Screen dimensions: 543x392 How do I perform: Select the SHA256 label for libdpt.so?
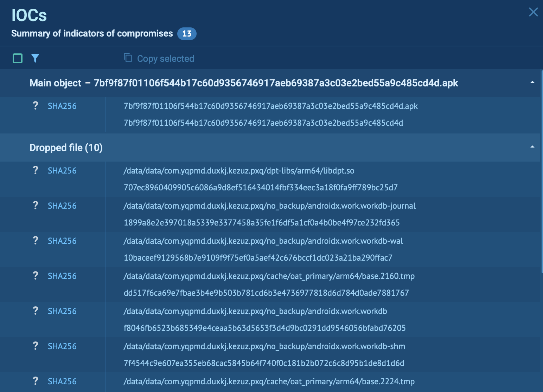(62, 171)
